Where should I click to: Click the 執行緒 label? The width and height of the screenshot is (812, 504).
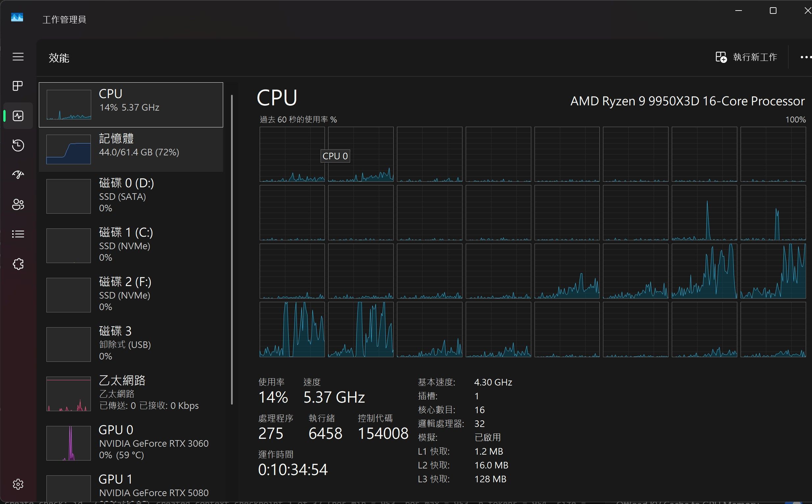click(x=322, y=418)
